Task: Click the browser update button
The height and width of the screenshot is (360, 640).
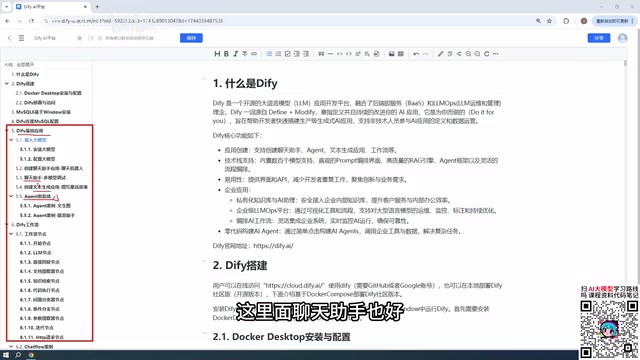Action: [x=614, y=21]
